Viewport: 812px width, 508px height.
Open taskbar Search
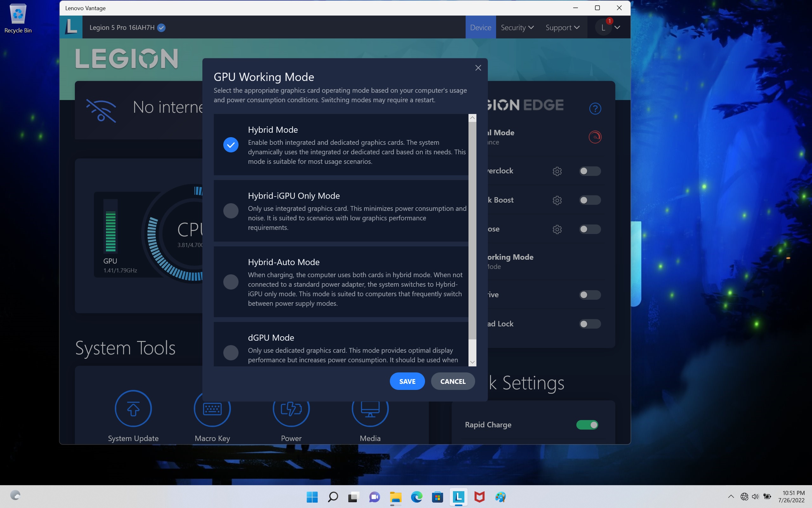pyautogui.click(x=333, y=497)
